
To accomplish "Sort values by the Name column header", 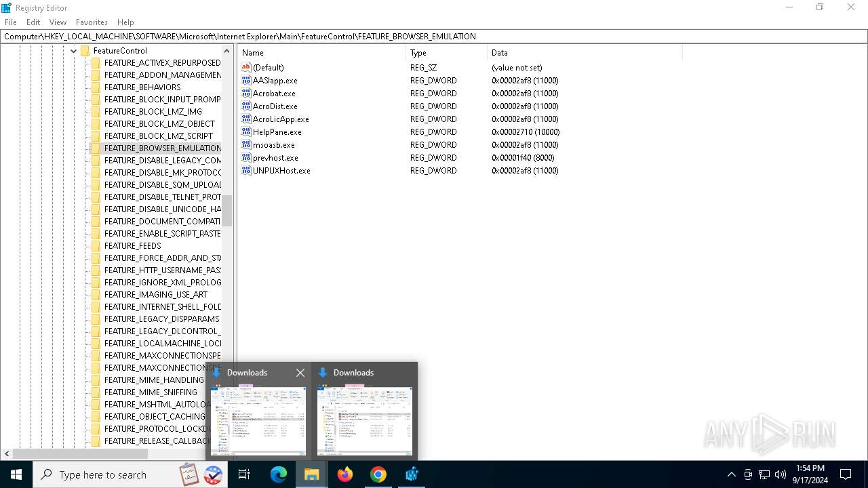I will [321, 53].
